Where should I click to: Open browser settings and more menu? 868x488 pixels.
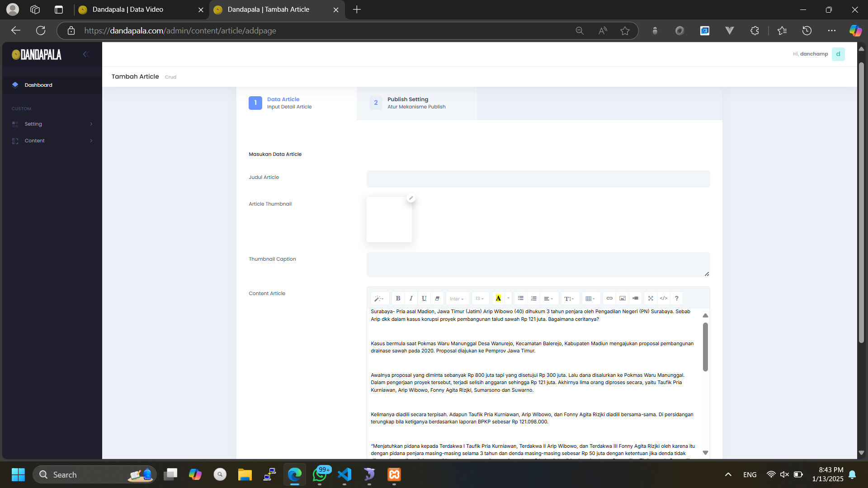pyautogui.click(x=832, y=31)
